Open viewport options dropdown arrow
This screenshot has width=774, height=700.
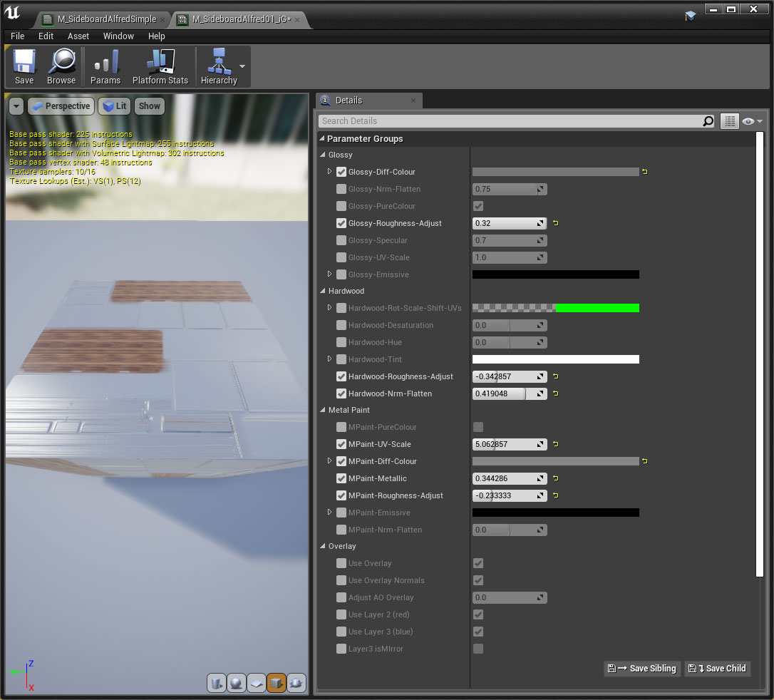click(x=16, y=106)
